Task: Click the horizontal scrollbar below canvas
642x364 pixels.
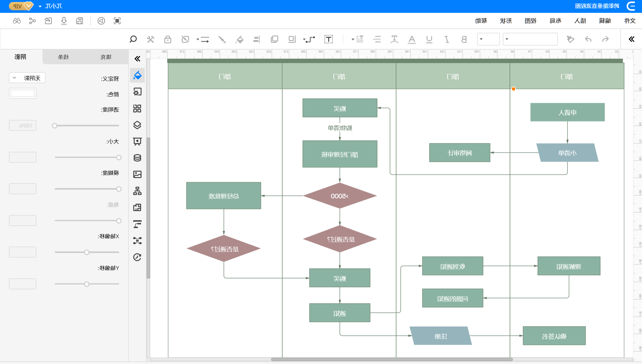Action: (x=392, y=359)
